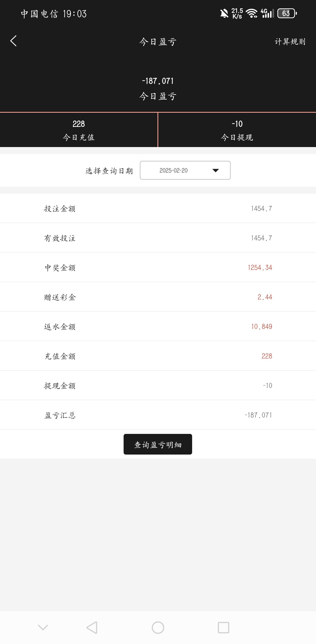Tap the 4G signal strength icon
Screen dimensions: 316x644
(x=267, y=13)
